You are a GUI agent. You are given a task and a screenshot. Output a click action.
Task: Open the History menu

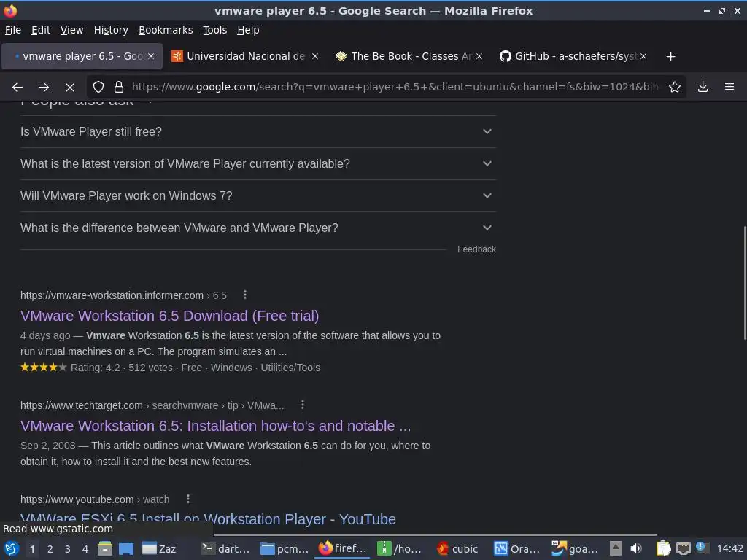[111, 30]
